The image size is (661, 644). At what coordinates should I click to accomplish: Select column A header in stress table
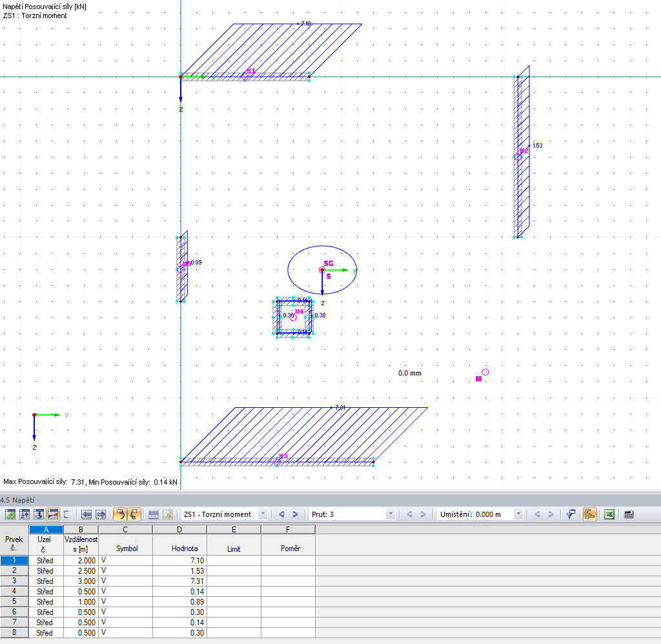pyautogui.click(x=46, y=529)
